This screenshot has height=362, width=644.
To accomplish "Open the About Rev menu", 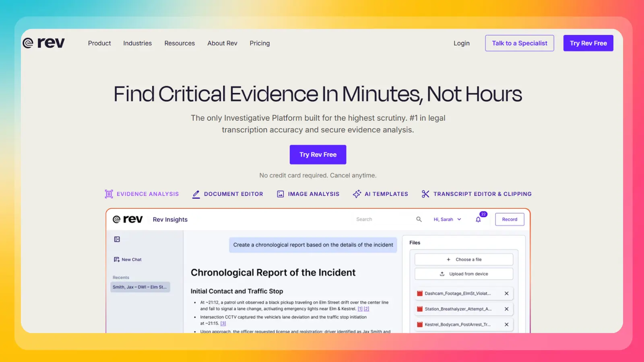I will click(222, 43).
